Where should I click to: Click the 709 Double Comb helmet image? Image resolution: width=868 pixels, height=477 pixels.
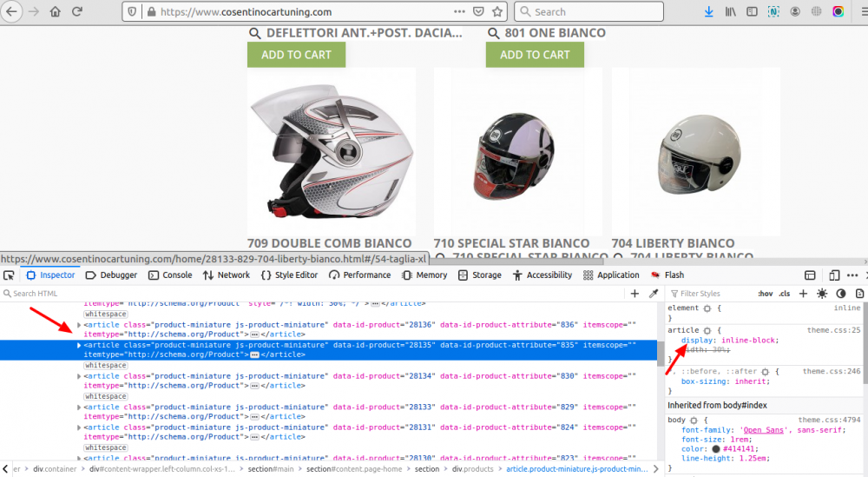[x=331, y=152]
